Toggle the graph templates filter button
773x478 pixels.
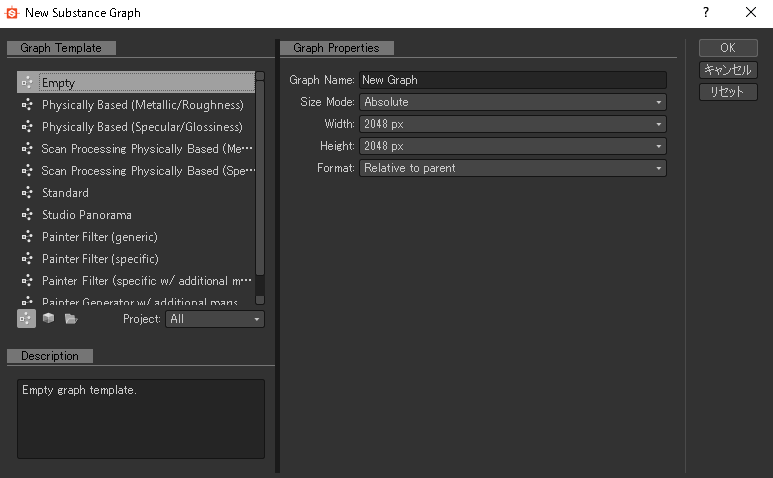pyautogui.click(x=27, y=319)
